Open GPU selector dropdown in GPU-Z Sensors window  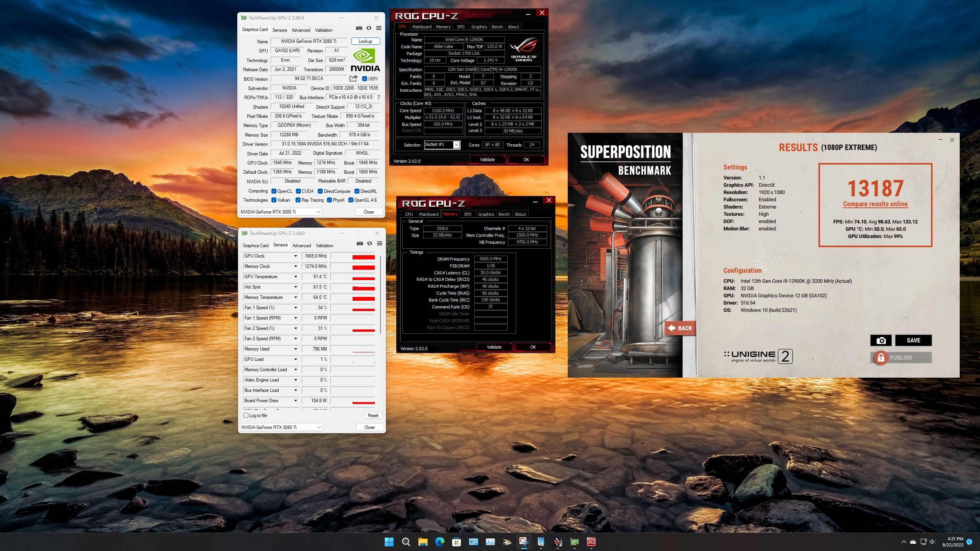point(281,427)
